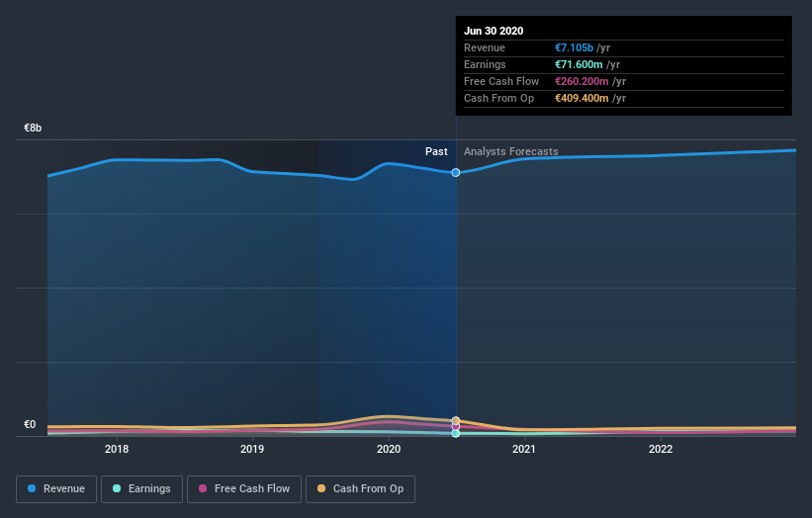Click the €71.600m earnings value in tooltip
The height and width of the screenshot is (518, 812).
[579, 64]
